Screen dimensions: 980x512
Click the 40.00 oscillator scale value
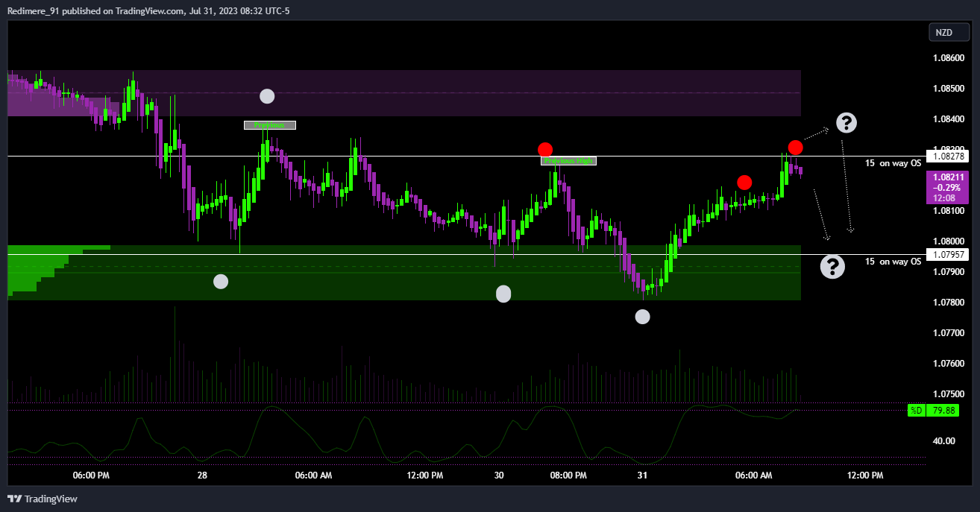pyautogui.click(x=944, y=440)
